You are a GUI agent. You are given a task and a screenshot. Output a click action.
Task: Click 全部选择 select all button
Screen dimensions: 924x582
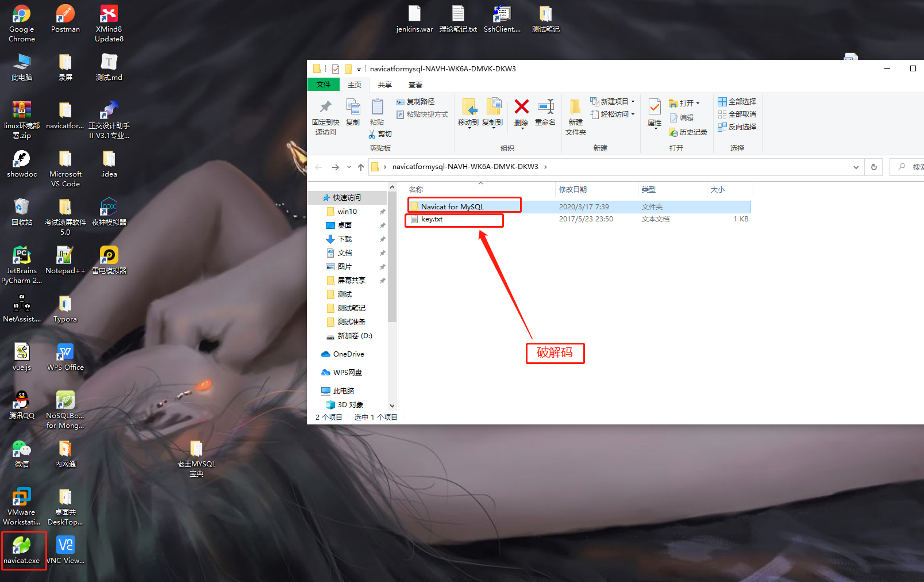coord(737,101)
